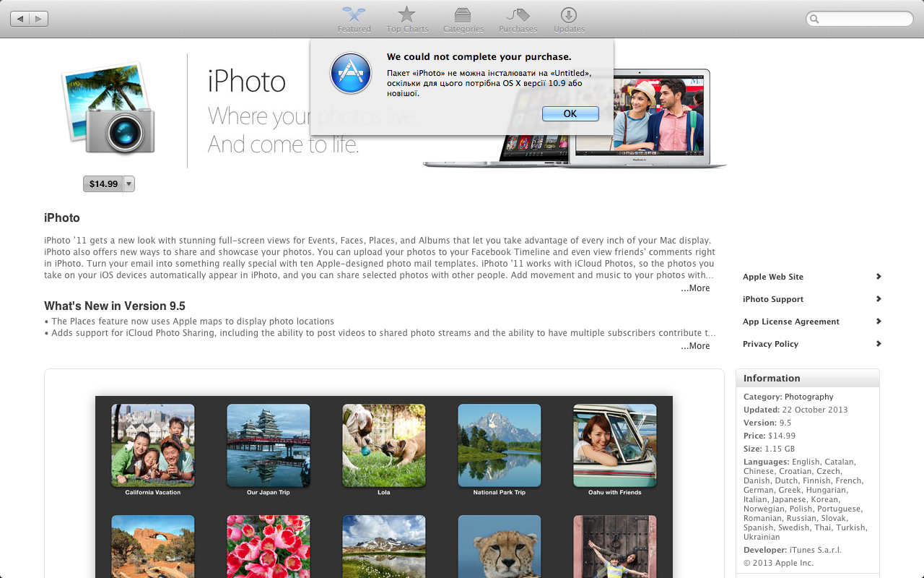Click the © 2013 Apple Inc. copyright text
The width and height of the screenshot is (924, 578).
pyautogui.click(x=778, y=563)
